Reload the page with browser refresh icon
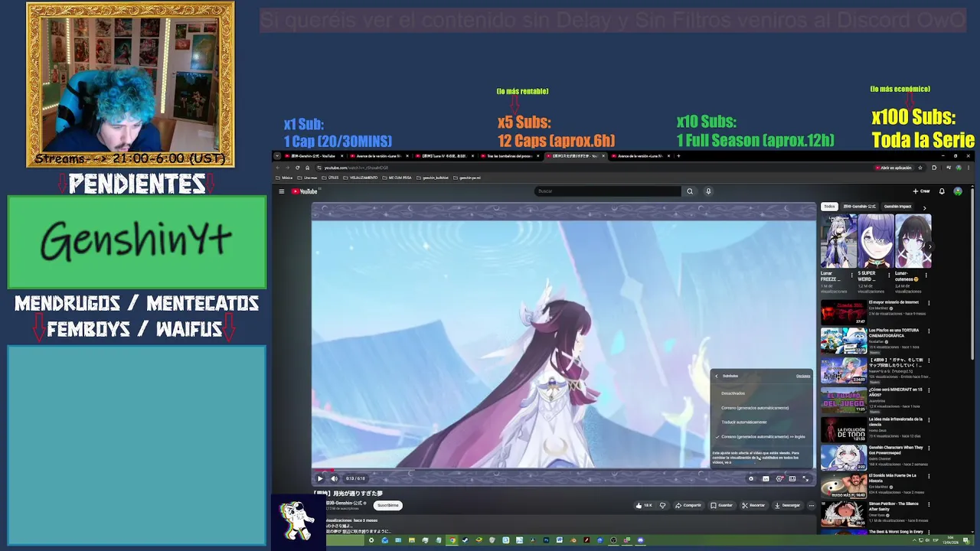 297,168
